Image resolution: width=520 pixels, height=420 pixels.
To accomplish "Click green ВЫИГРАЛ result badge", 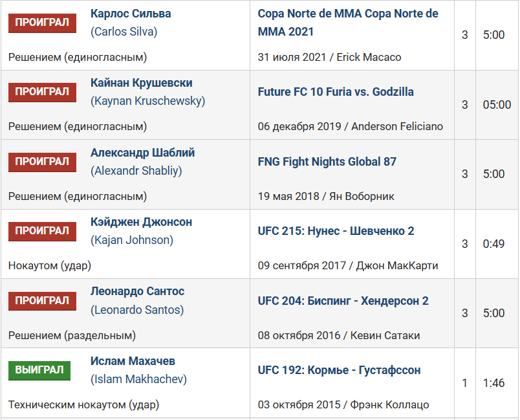I will coord(39,370).
